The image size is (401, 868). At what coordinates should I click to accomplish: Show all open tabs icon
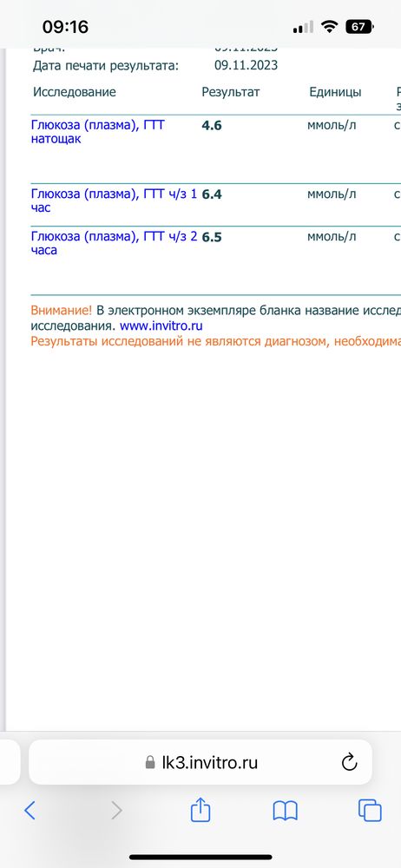click(370, 811)
